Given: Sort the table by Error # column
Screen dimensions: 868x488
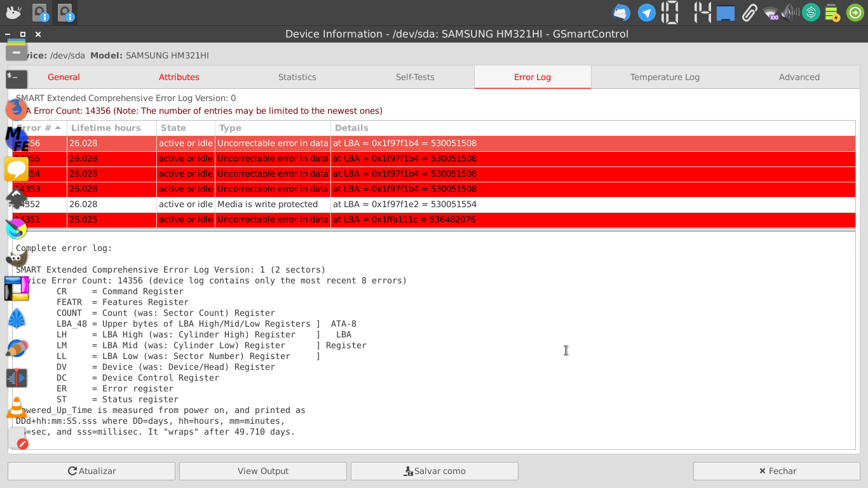Looking at the screenshot, I should (x=39, y=128).
